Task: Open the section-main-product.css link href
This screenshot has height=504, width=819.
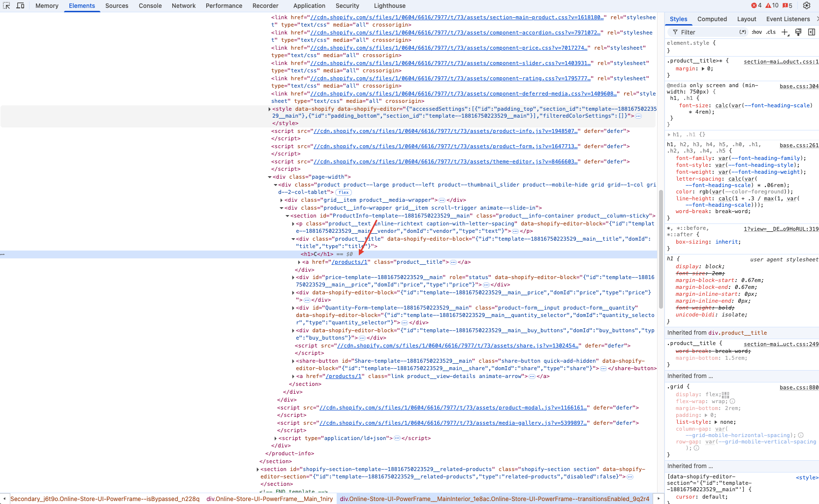Action: [x=457, y=18]
